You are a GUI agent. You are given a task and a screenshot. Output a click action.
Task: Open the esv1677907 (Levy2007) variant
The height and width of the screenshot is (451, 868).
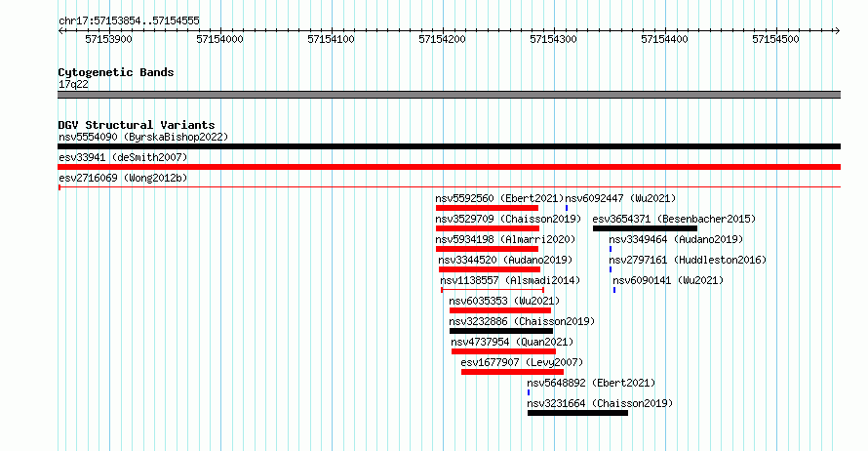522,362
